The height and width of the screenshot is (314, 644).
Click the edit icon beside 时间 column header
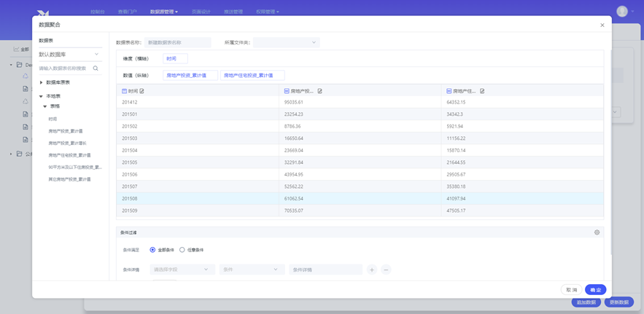coord(142,91)
